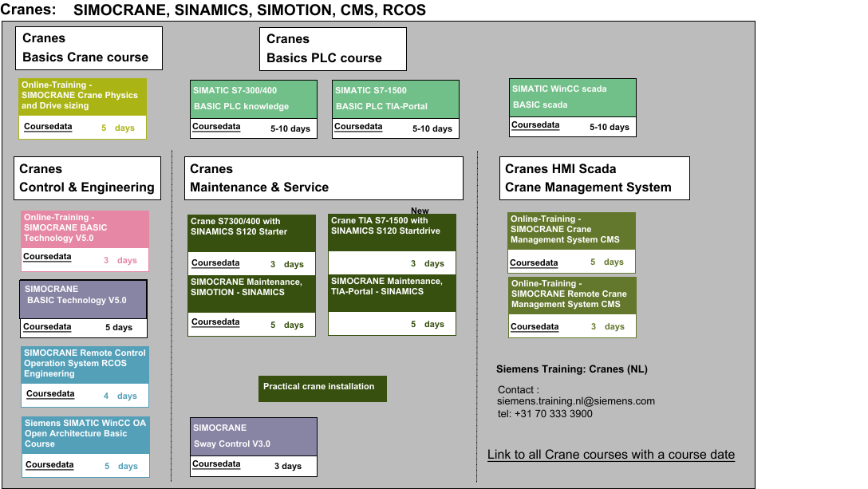Open Coursedata for SIMATIC WinCC scada course
Image resolution: width=868 pixels, height=489 pixels.
coord(535,124)
